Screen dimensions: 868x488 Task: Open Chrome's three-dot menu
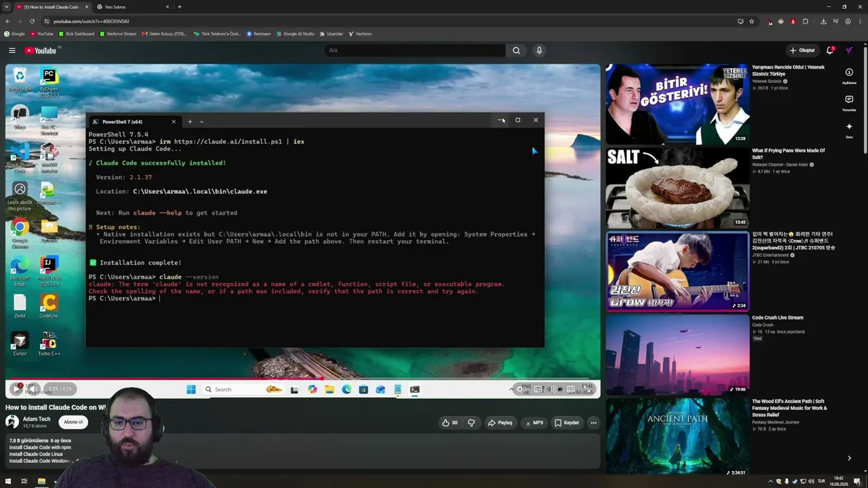(x=860, y=21)
